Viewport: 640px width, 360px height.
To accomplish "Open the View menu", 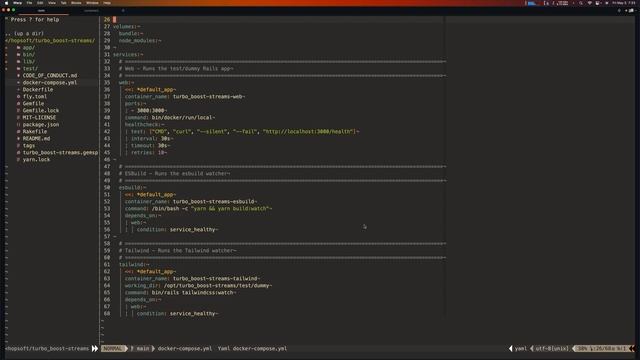I will click(x=52, y=2).
